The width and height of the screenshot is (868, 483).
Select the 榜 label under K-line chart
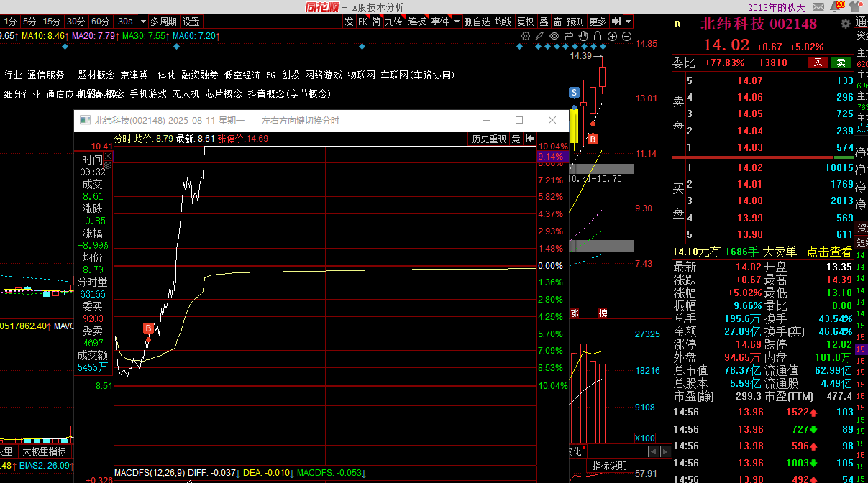[603, 313]
